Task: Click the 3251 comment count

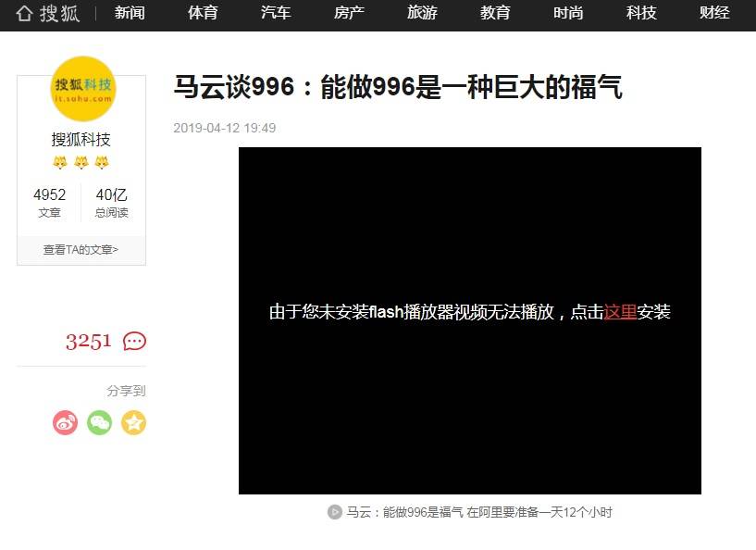Action: (89, 342)
